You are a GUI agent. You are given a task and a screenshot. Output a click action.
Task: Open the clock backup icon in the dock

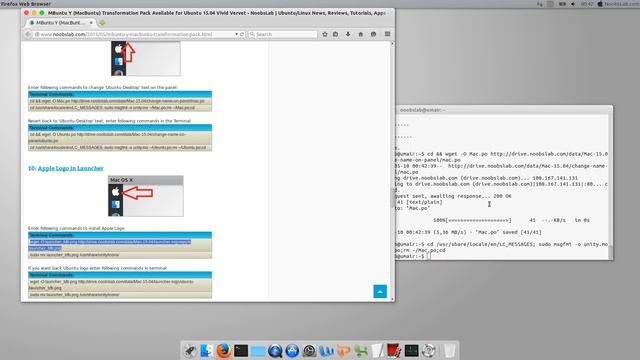click(x=309, y=351)
